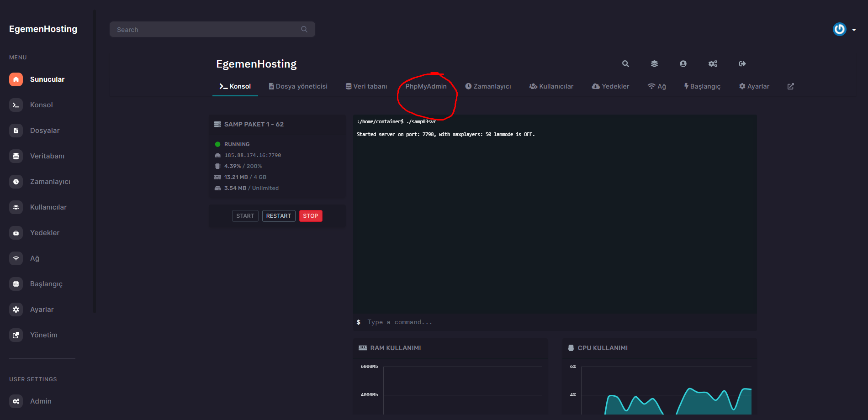Open the Veri tabanı tab
Screen dimensions: 868x420
pos(366,86)
